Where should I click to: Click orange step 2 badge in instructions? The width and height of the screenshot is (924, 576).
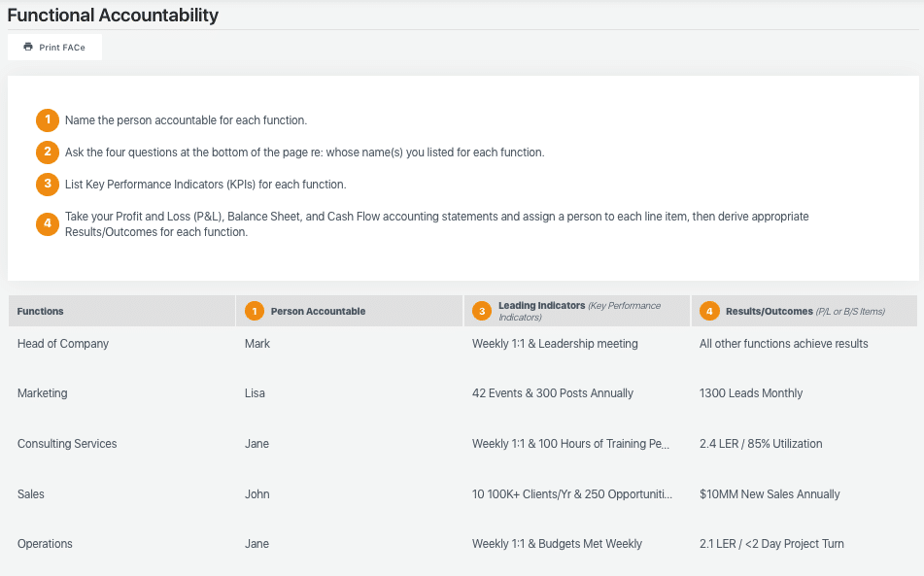[x=48, y=152]
